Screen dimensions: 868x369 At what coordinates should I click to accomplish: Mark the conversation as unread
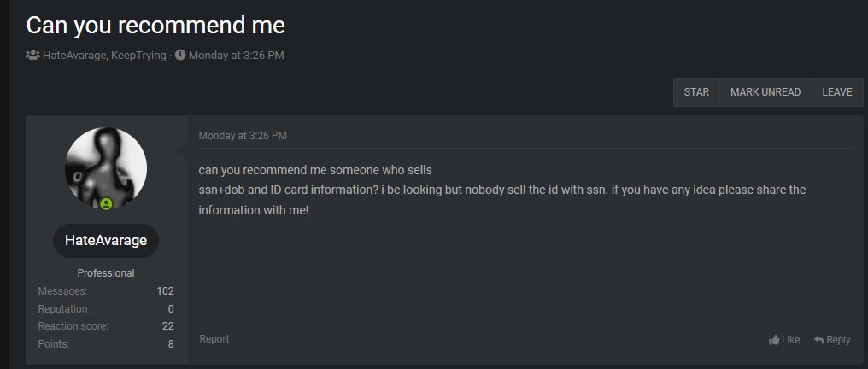[765, 92]
